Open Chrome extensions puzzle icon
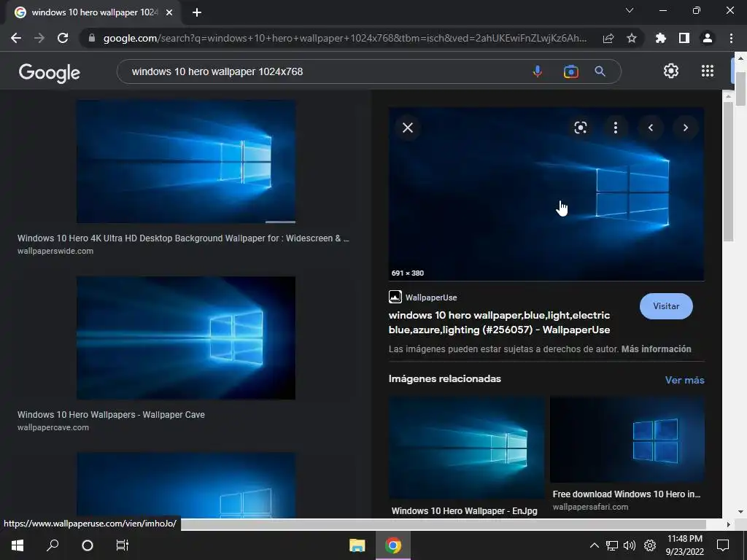Image resolution: width=747 pixels, height=560 pixels. point(660,38)
